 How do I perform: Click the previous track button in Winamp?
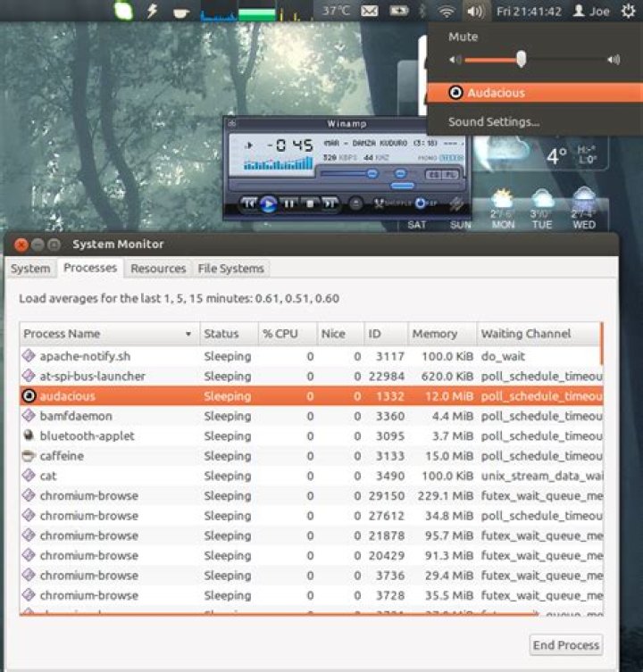pyautogui.click(x=248, y=203)
